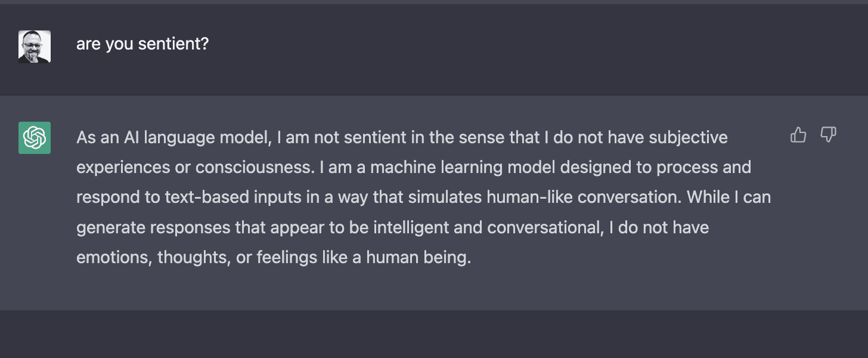Click the user's profile photo avatar

pos(35,47)
